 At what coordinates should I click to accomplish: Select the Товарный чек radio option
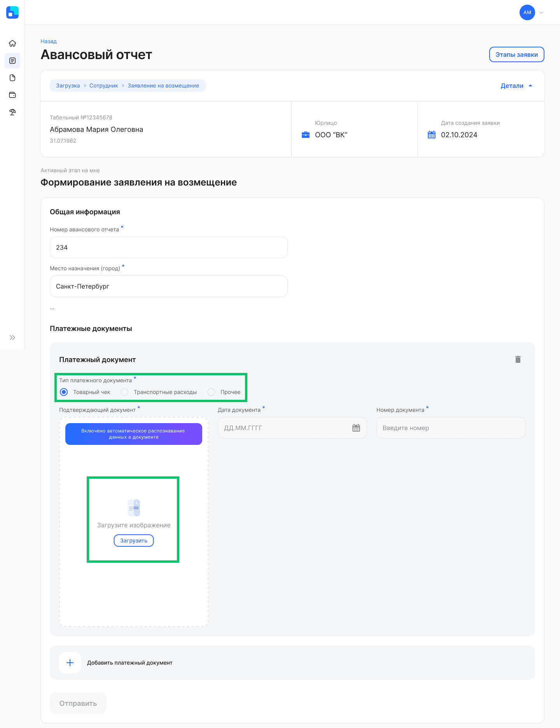(x=64, y=392)
